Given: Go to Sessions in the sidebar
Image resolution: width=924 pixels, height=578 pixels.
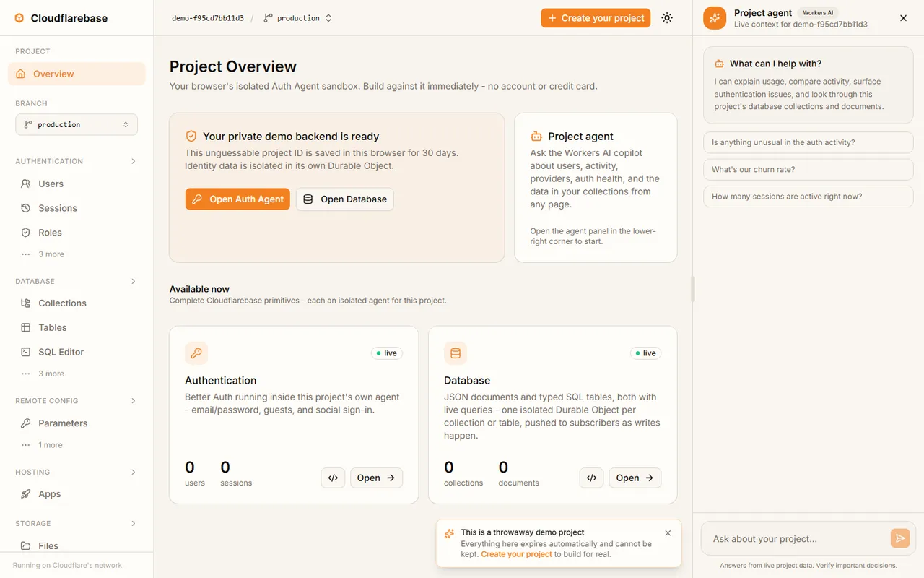Looking at the screenshot, I should (77, 208).
